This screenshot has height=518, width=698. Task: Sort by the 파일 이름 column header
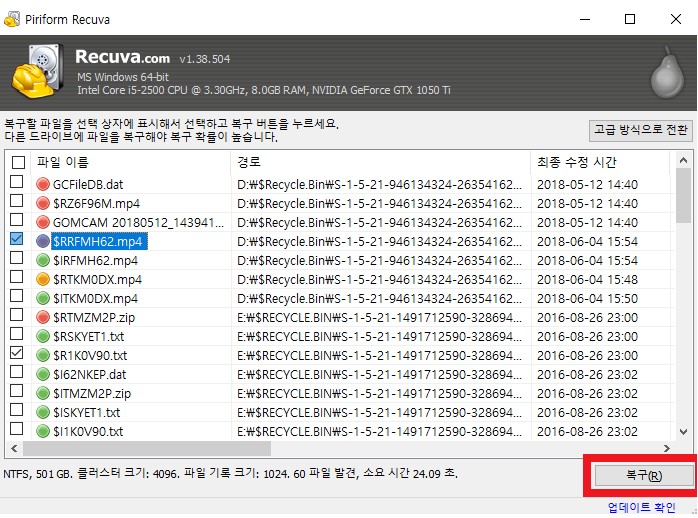(x=131, y=162)
